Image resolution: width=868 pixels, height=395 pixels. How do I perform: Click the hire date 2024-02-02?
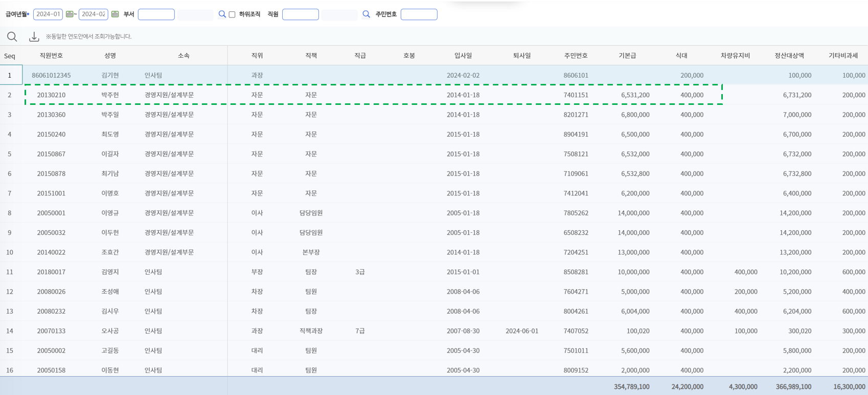[463, 75]
